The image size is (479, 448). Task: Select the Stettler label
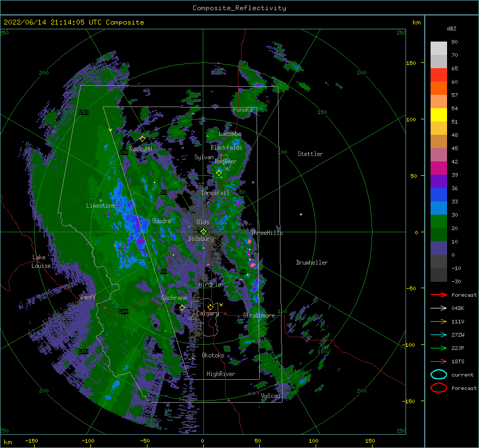[310, 154]
